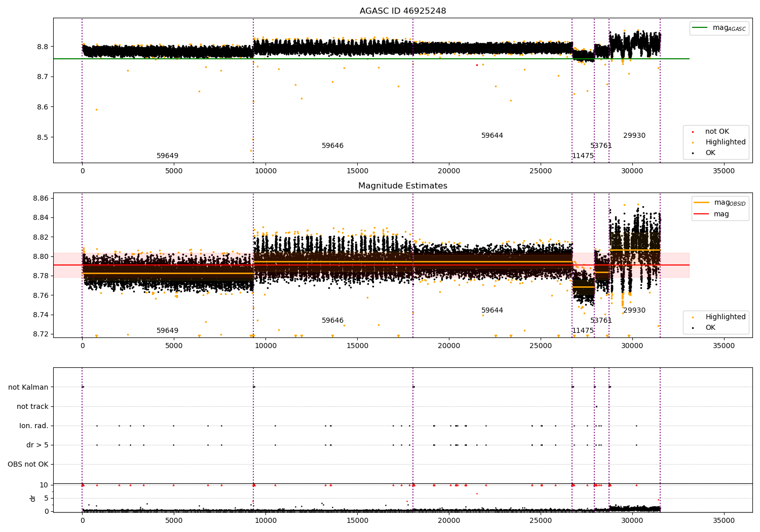This screenshot has height=532, width=760.
Task: Click the 8.7 y-axis tick label
Action: coord(43,77)
